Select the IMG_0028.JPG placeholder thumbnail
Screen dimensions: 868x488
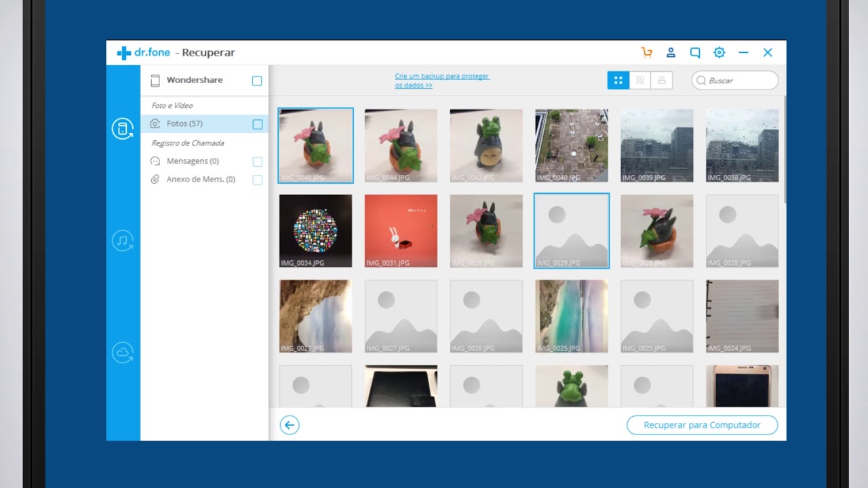pos(743,231)
